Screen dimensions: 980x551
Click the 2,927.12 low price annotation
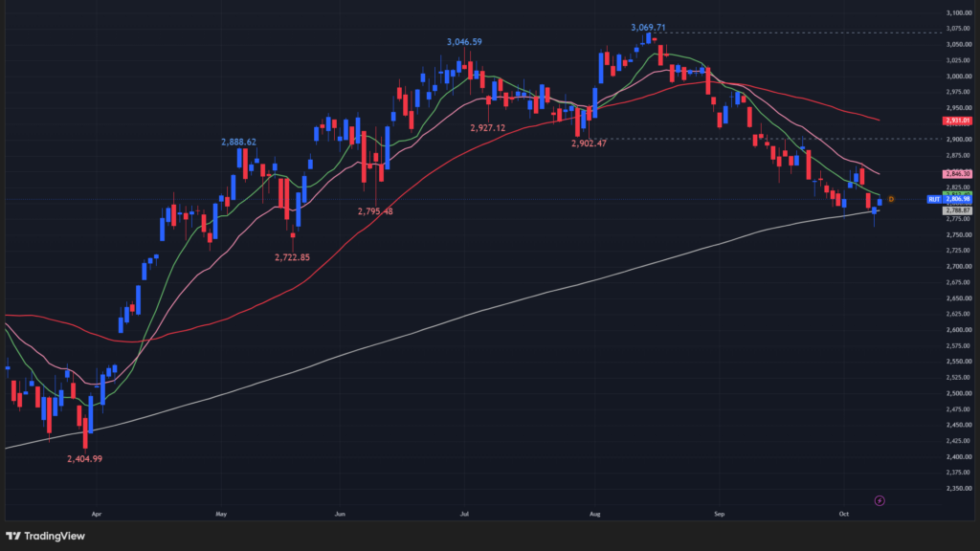pos(487,128)
